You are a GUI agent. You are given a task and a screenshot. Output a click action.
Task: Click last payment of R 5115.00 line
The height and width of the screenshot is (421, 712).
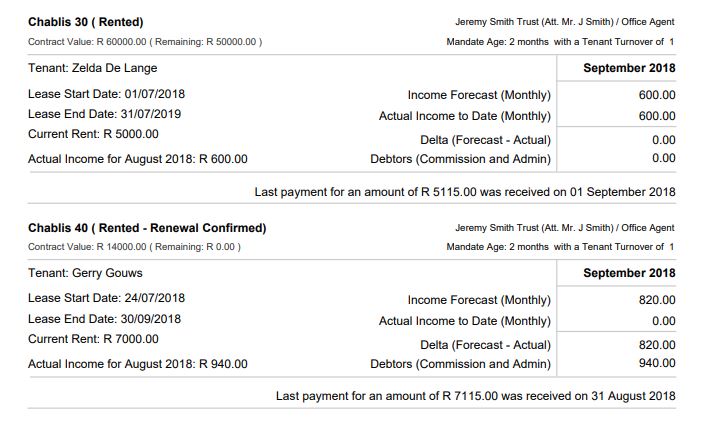tap(465, 192)
